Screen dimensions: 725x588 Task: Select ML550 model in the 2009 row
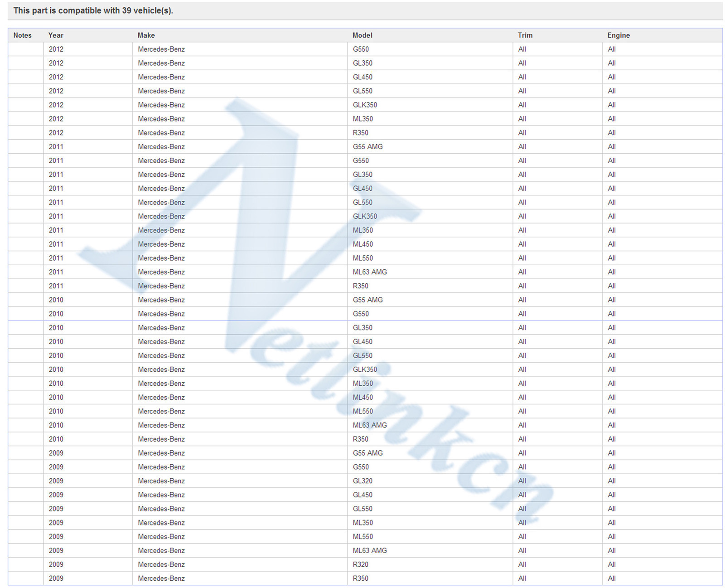[362, 537]
